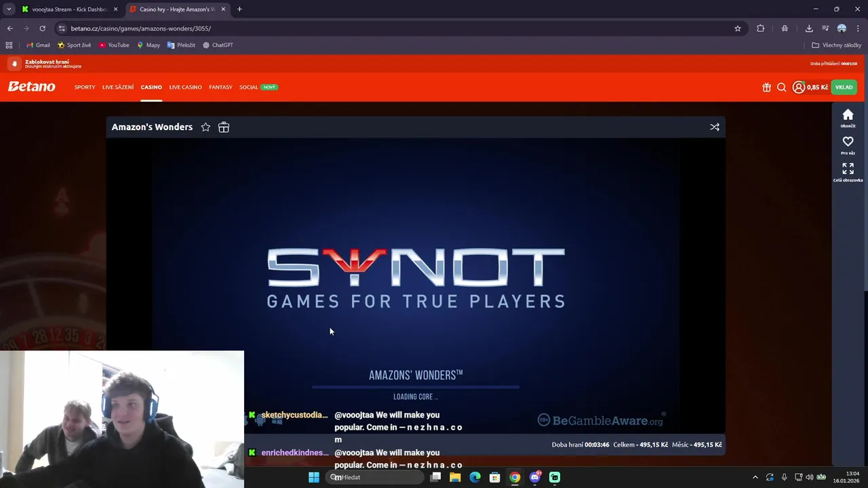Open Gmail bookmark
This screenshot has width=868, height=488.
(38, 45)
